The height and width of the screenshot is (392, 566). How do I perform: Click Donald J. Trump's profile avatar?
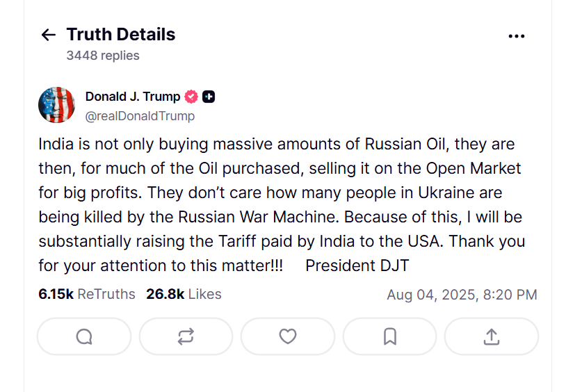pos(56,105)
